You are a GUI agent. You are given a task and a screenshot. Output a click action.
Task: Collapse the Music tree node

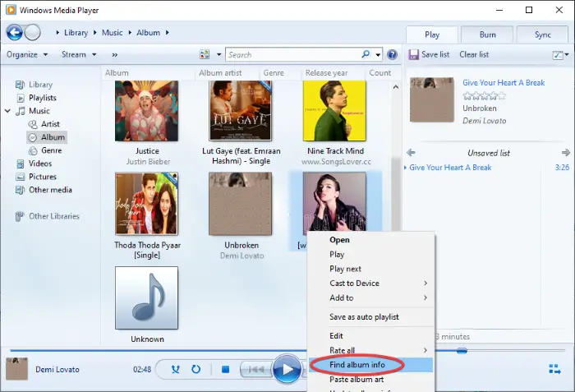pyautogui.click(x=7, y=111)
